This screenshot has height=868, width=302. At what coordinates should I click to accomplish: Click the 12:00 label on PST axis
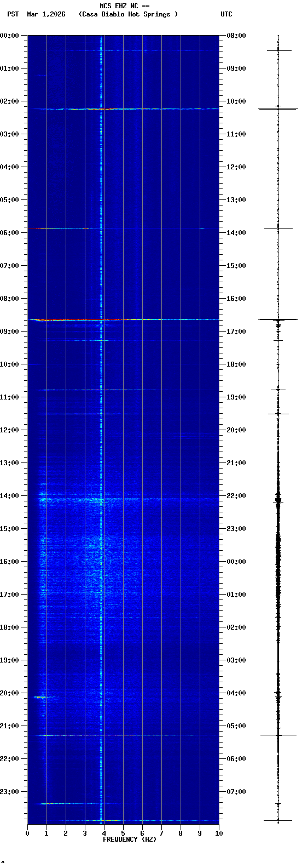click(9, 430)
